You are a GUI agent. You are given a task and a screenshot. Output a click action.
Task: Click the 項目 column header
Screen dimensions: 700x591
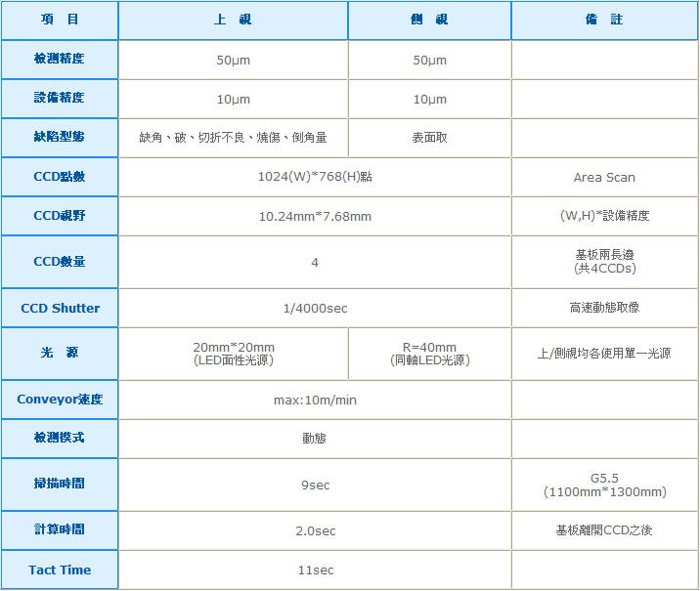60,20
